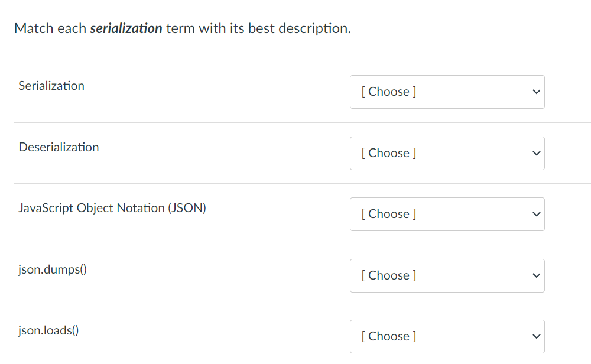Open the json.dumps() answer dropdown
This screenshot has width=591, height=364.
pos(447,275)
